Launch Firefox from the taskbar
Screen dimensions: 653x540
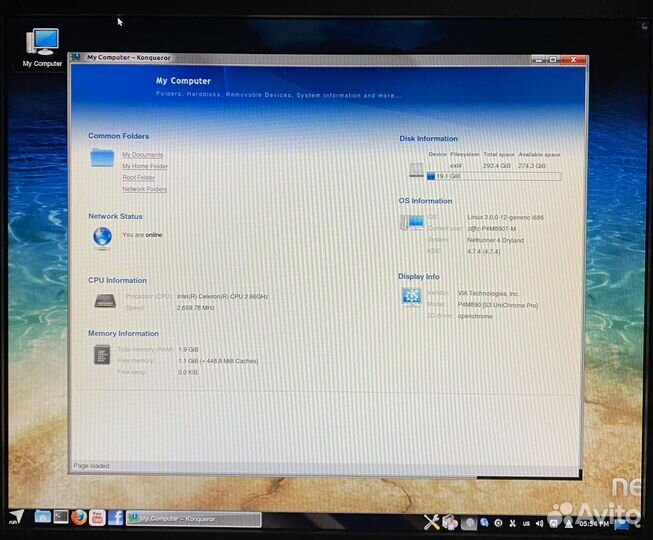pyautogui.click(x=79, y=517)
